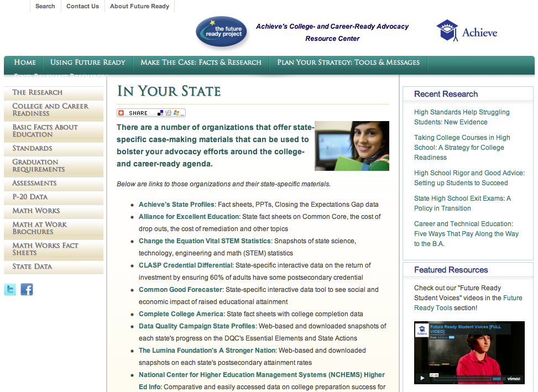
Task: Open Plan Your Strategy: Tools & Messages
Action: coord(348,62)
